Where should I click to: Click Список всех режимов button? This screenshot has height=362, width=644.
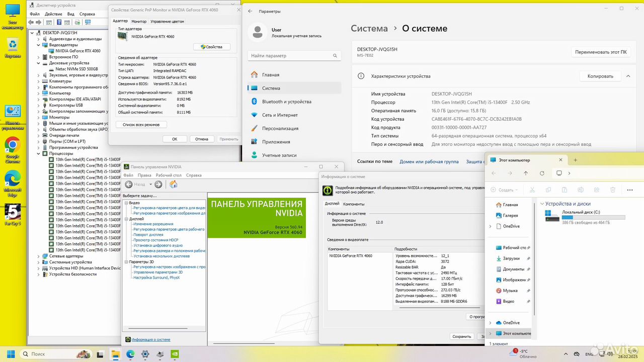(x=141, y=124)
